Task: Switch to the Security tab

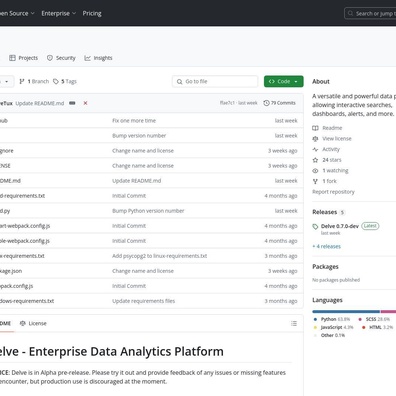Action: pos(61,58)
